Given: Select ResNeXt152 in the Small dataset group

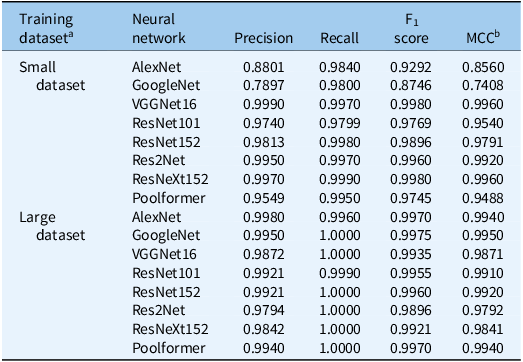Looking at the screenshot, I should click(170, 179).
